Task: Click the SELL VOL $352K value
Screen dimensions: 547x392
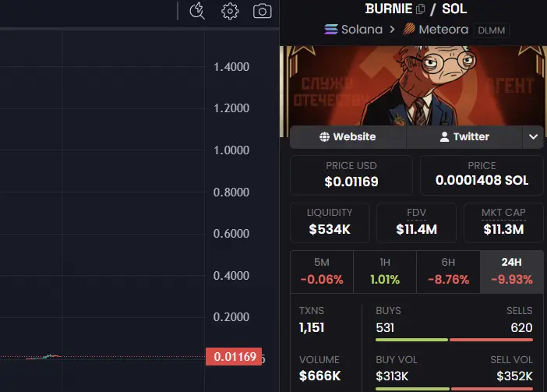Action: [x=514, y=376]
